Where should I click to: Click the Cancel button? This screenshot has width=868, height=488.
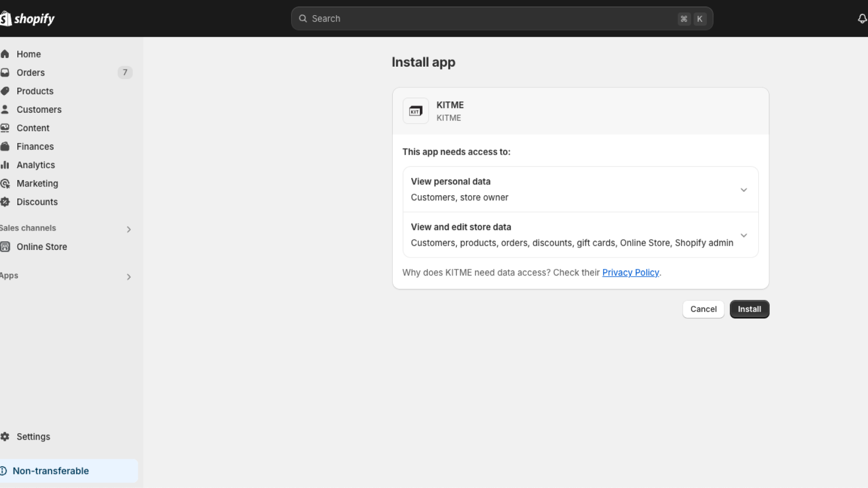click(x=703, y=309)
